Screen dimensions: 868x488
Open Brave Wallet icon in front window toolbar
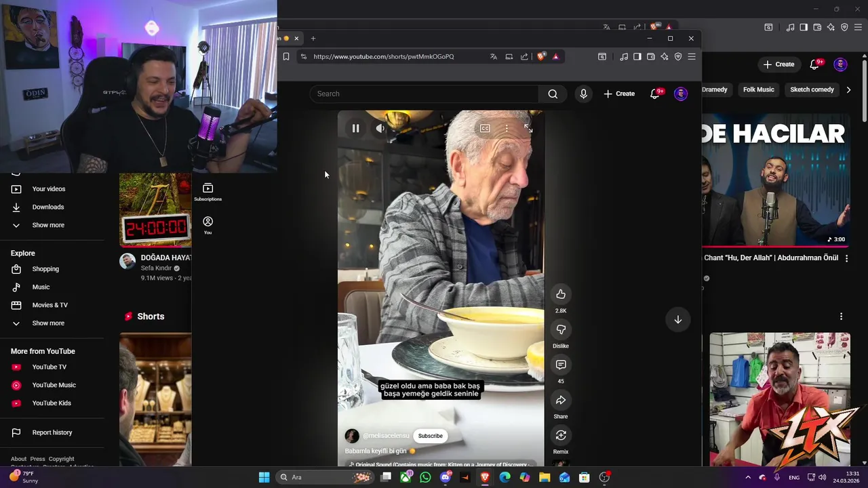coord(651,57)
